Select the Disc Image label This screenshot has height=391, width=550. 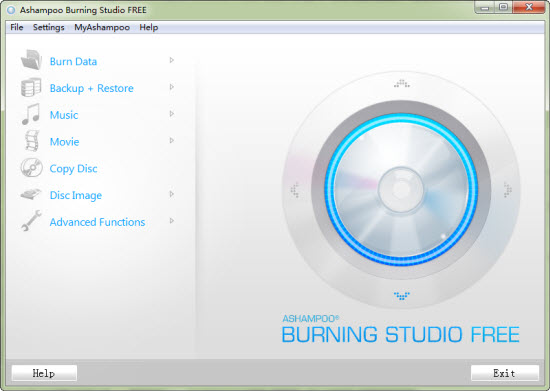pos(76,195)
